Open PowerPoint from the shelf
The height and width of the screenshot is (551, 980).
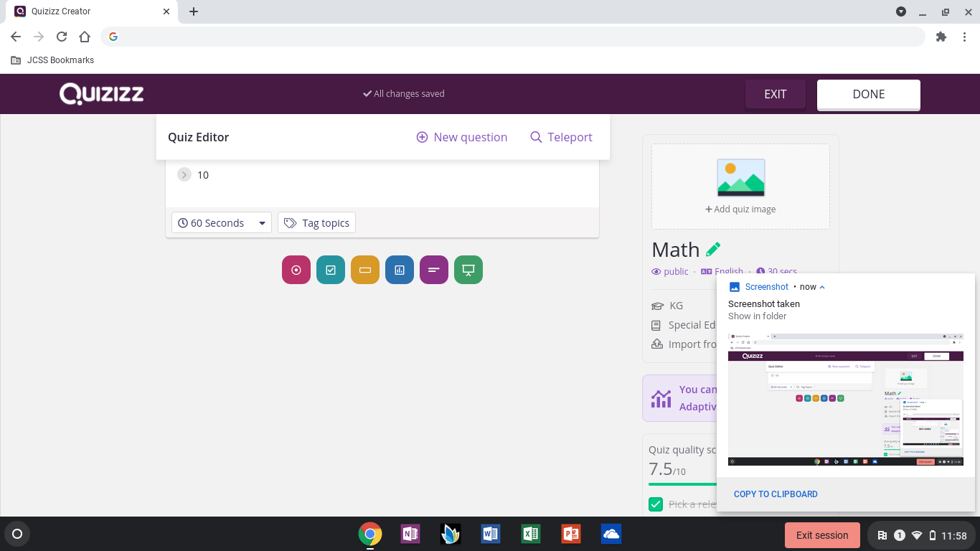click(x=571, y=534)
